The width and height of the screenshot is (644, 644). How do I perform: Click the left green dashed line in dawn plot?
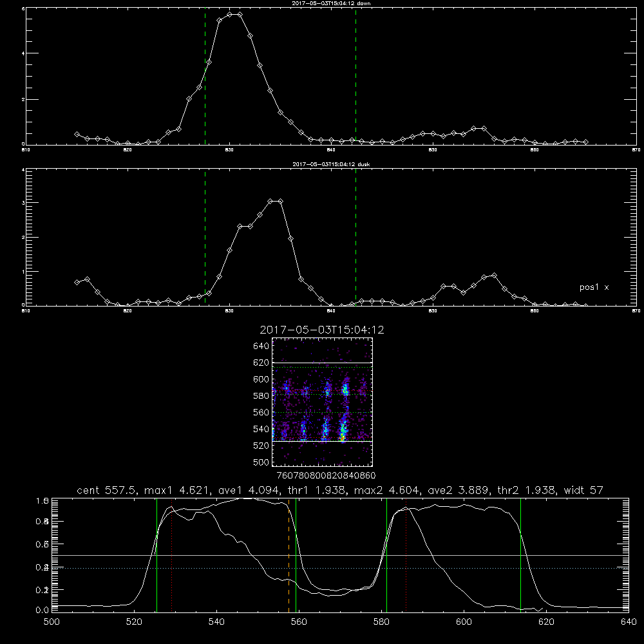point(205,76)
